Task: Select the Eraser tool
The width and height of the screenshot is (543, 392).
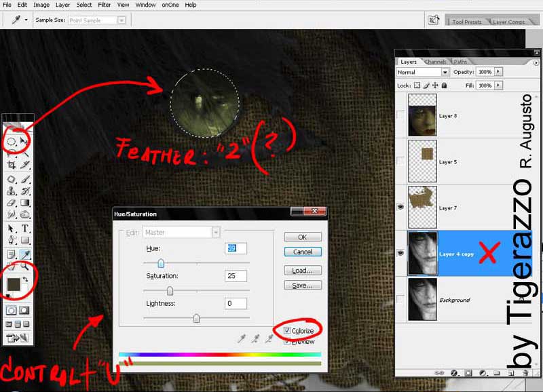Action: pyautogui.click(x=11, y=203)
